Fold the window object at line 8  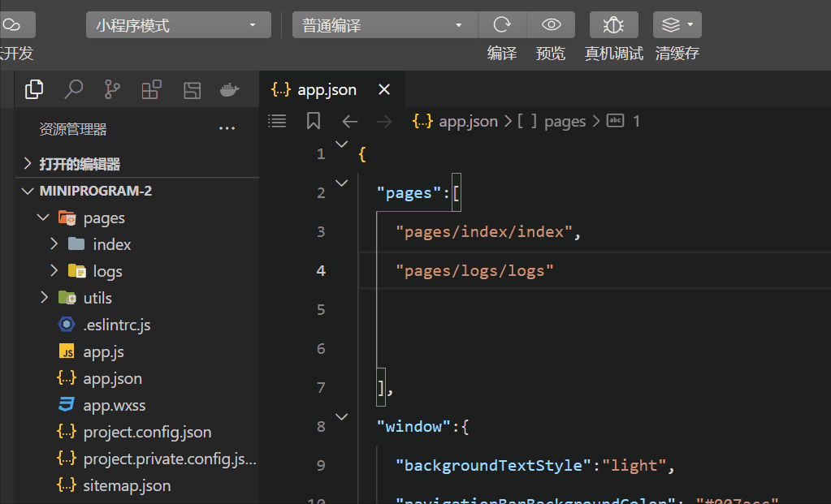(342, 416)
